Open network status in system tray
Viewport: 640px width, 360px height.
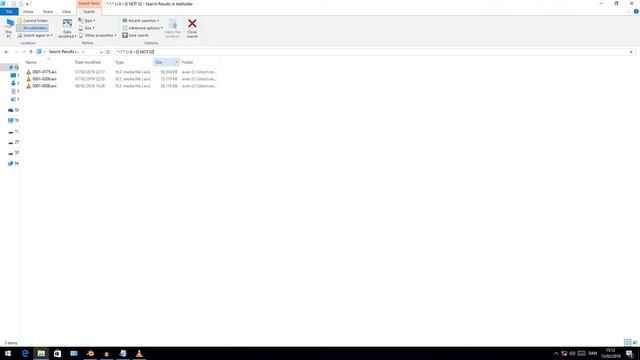pyautogui.click(x=564, y=353)
